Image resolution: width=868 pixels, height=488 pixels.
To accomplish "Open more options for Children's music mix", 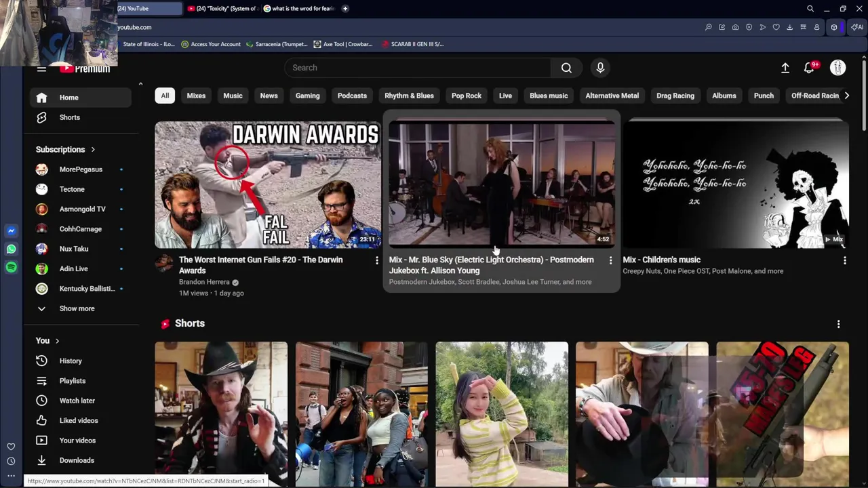I will [x=844, y=260].
